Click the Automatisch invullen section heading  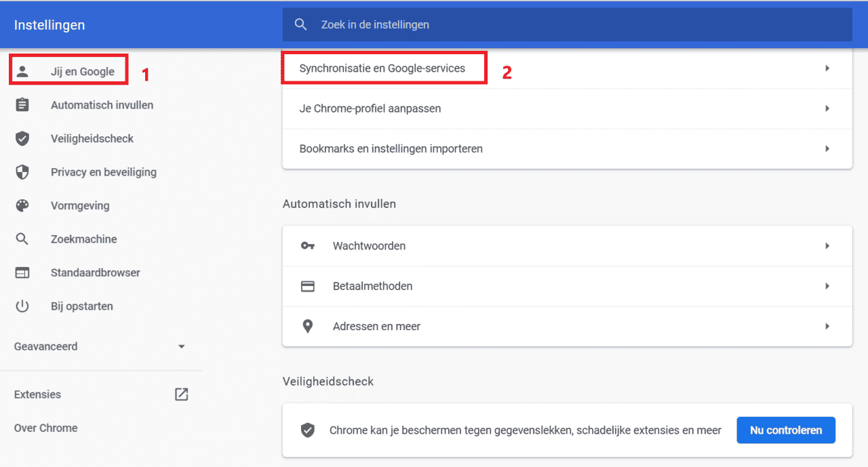click(339, 204)
